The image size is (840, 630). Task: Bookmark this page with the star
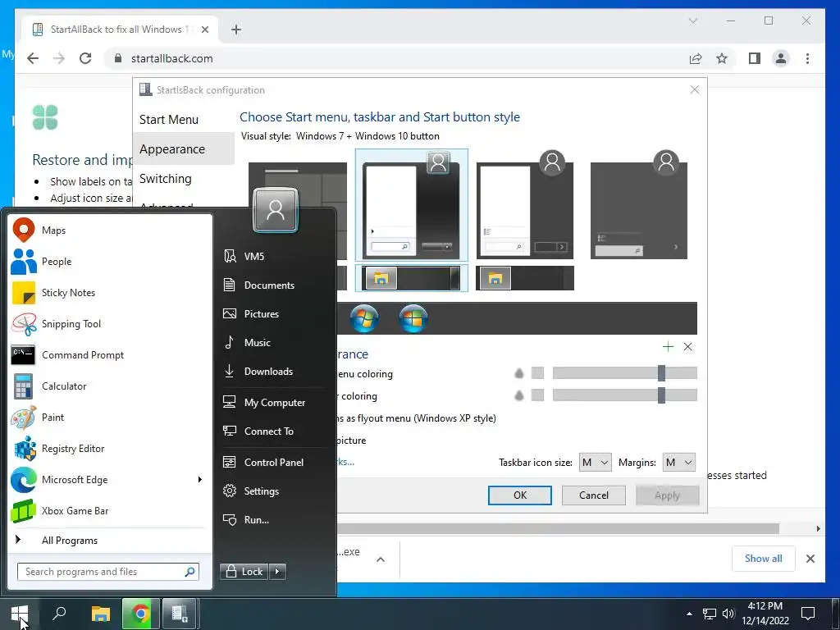click(722, 58)
